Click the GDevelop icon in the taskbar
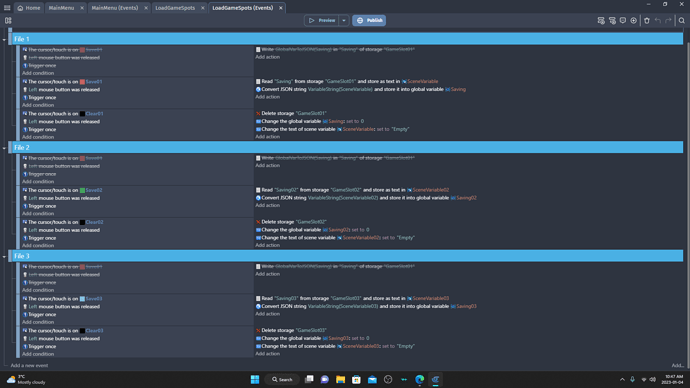Screen dimensions: 690x388 coord(435,379)
